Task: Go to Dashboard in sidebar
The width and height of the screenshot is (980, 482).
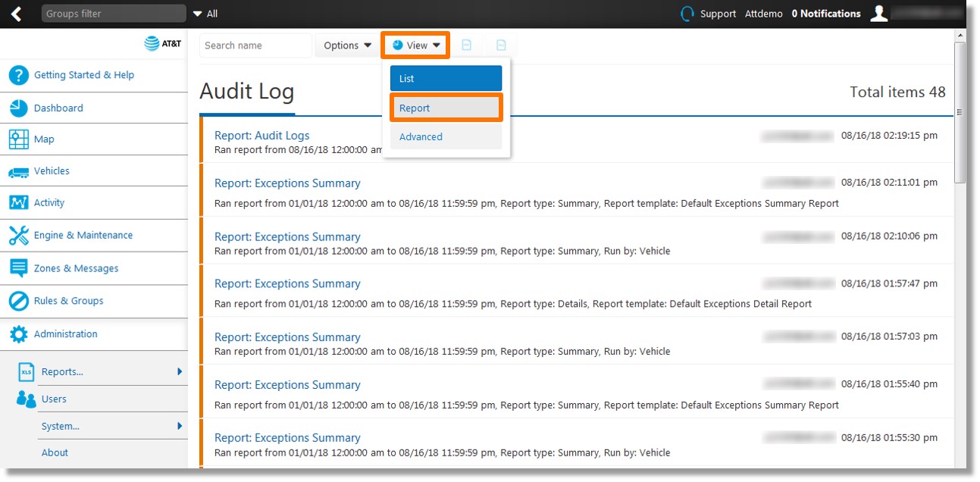Action: click(58, 108)
